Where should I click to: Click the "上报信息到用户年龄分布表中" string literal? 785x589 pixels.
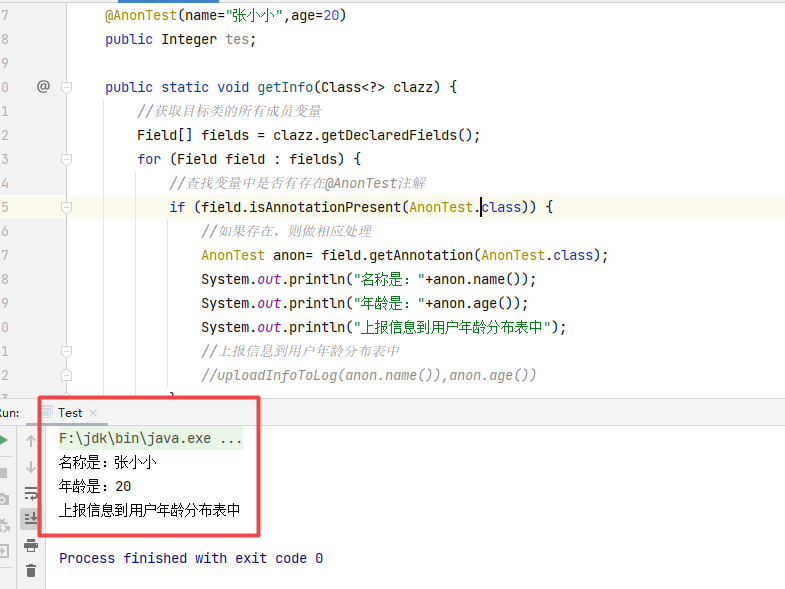453,327
